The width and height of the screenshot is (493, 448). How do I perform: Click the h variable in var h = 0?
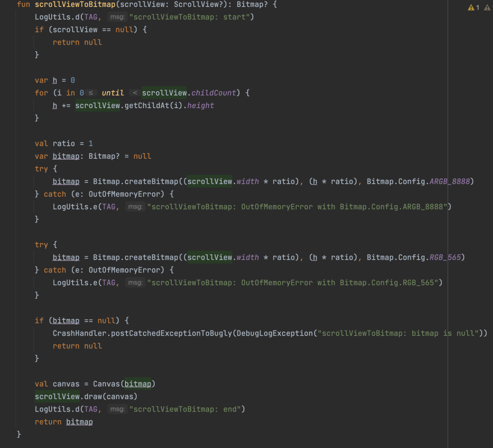[55, 80]
